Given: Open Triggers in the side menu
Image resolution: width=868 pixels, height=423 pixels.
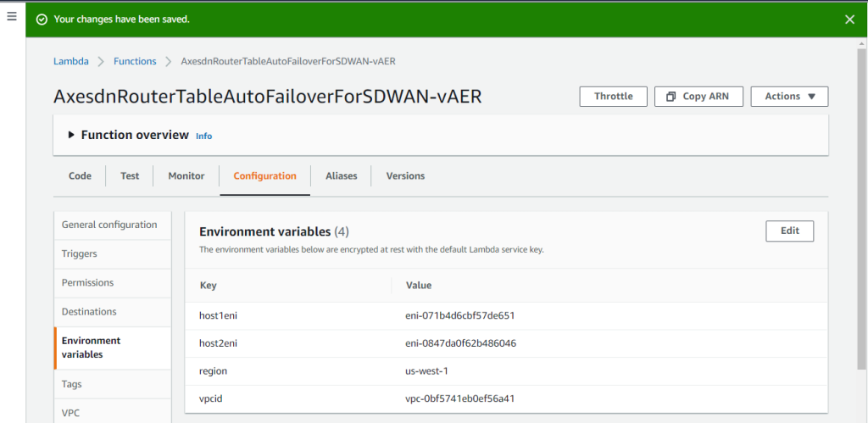Looking at the screenshot, I should pos(80,253).
